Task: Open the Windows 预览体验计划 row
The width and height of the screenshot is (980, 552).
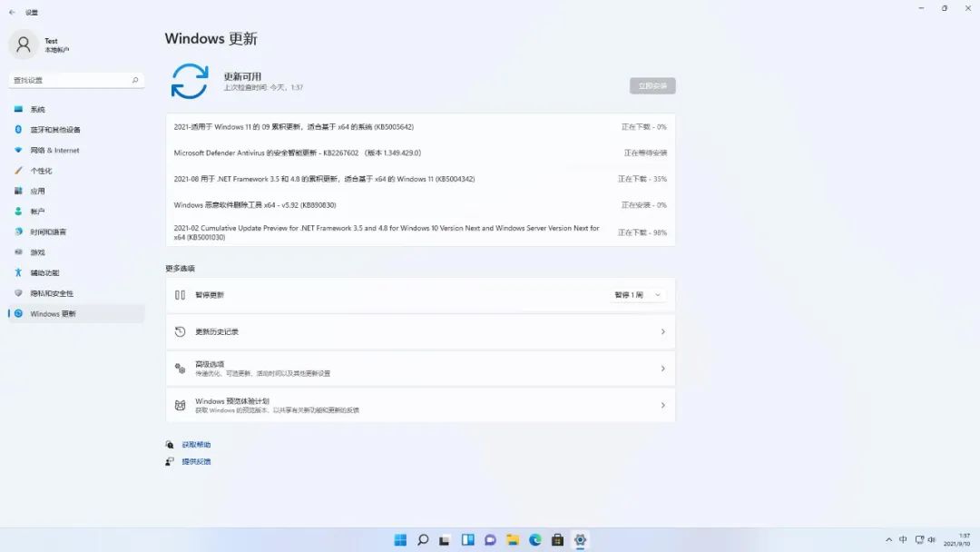Action: [421, 405]
